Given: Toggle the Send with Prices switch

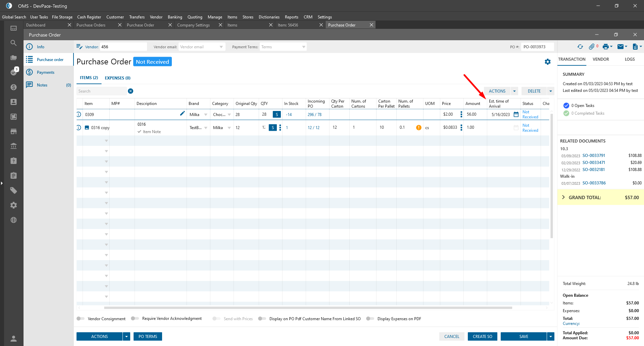Looking at the screenshot, I should click(216, 319).
